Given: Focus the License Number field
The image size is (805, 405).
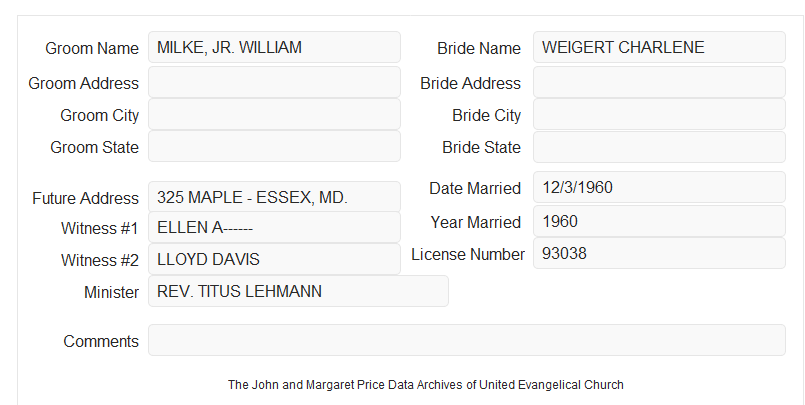Looking at the screenshot, I should click(659, 253).
